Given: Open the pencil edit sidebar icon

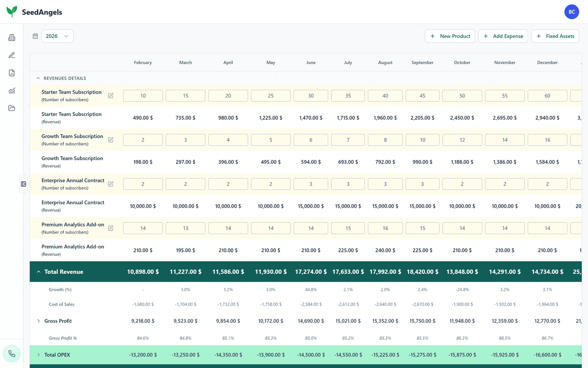Looking at the screenshot, I should pos(12,55).
